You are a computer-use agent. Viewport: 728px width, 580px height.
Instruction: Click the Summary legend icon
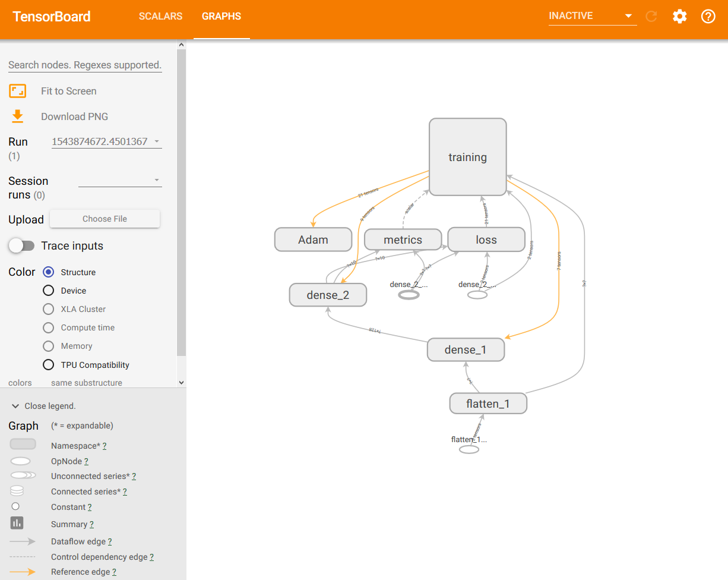[15, 523]
